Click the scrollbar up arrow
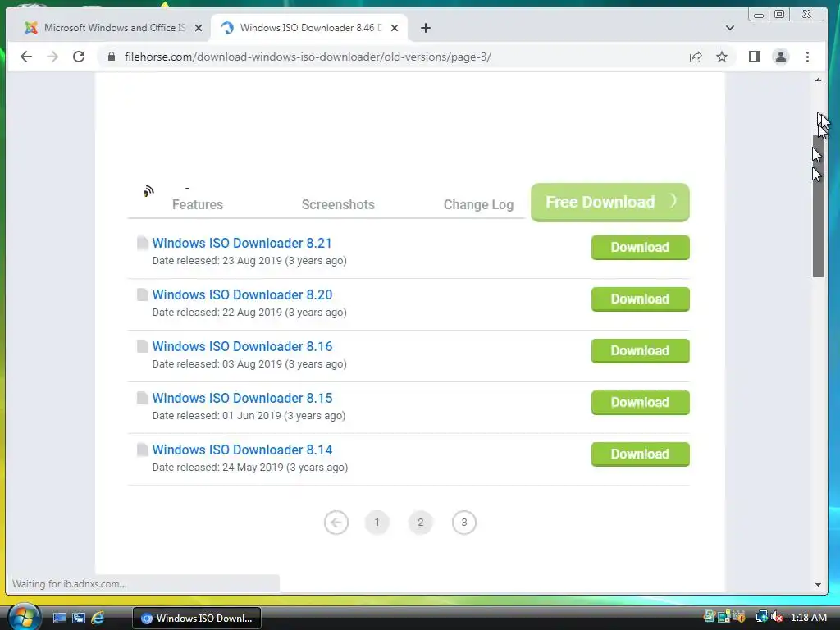Image resolution: width=840 pixels, height=630 pixels. coord(818,80)
